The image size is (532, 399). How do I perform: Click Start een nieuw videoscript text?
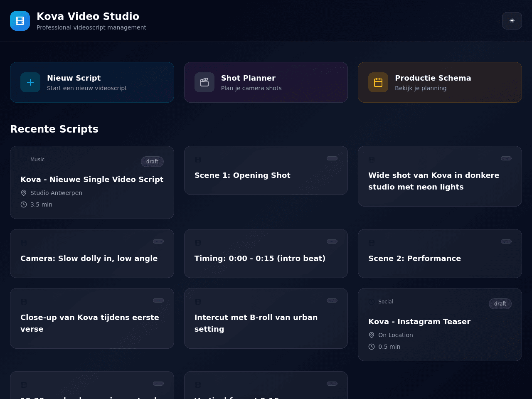(x=87, y=88)
